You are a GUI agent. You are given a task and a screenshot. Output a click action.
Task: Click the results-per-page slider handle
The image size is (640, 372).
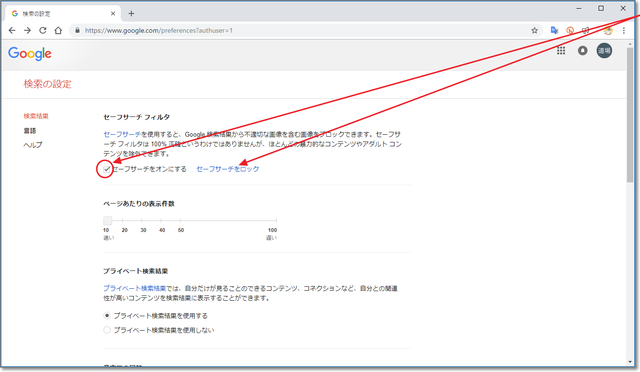(x=107, y=221)
